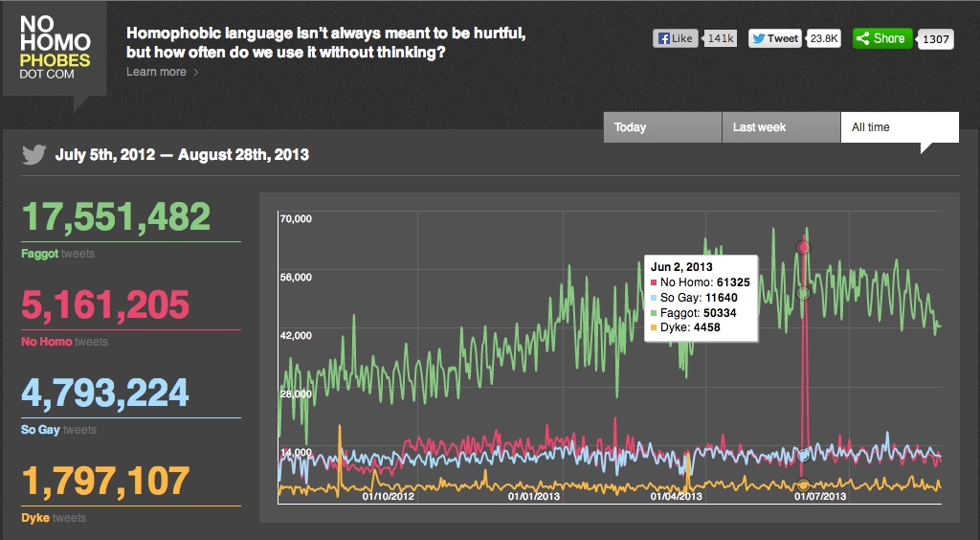Click the green 17,551,482 tweet counter

(116, 217)
